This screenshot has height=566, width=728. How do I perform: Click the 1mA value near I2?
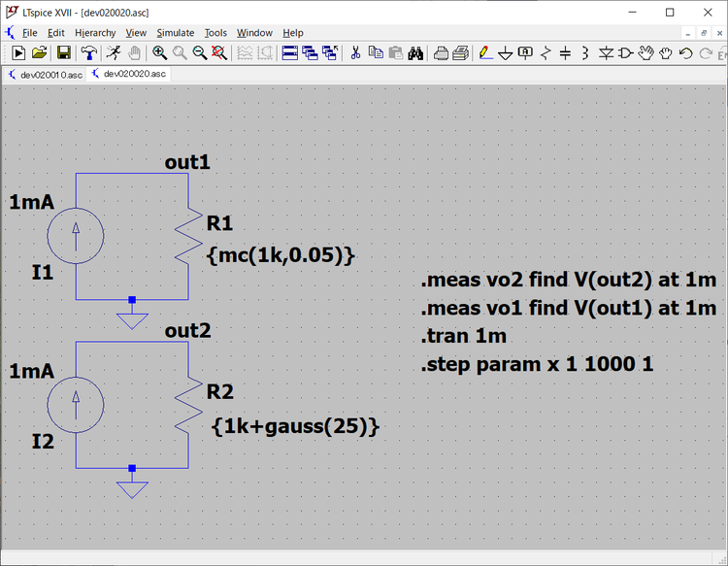[32, 371]
